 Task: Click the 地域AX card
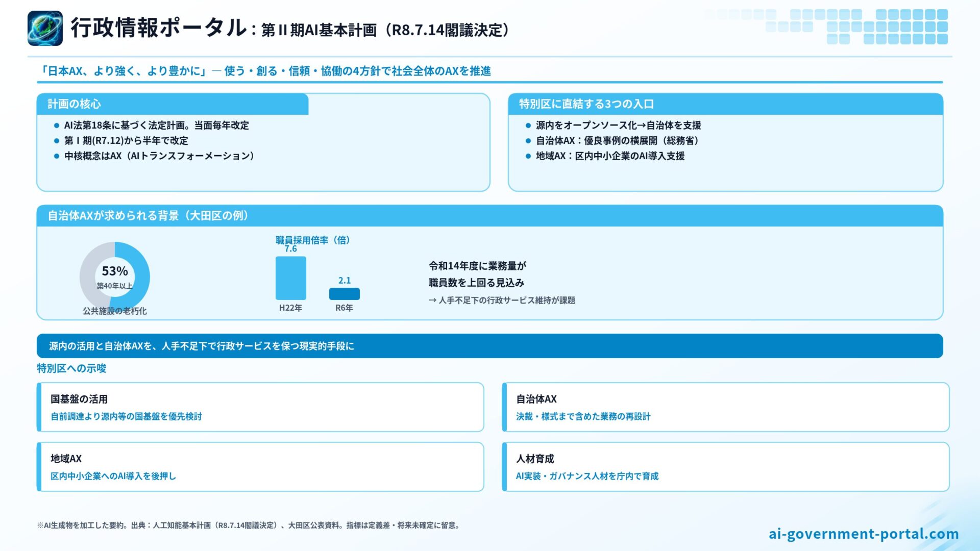coord(260,467)
